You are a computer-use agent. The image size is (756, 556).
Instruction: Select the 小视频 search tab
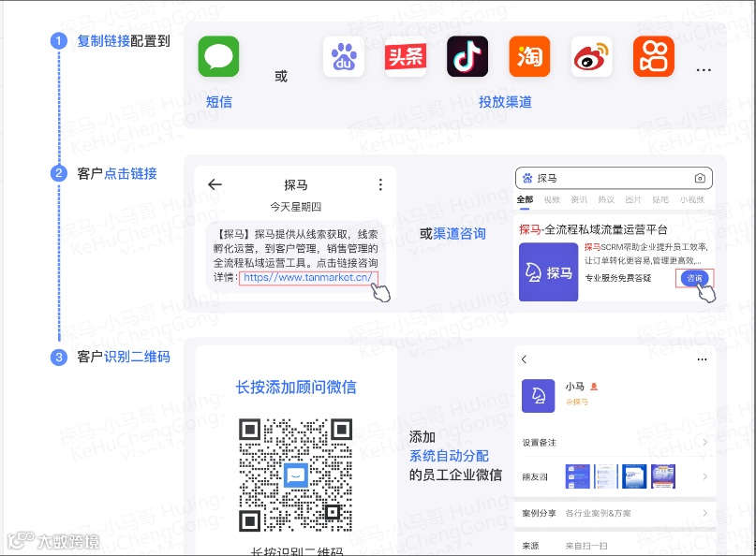pyautogui.click(x=692, y=199)
